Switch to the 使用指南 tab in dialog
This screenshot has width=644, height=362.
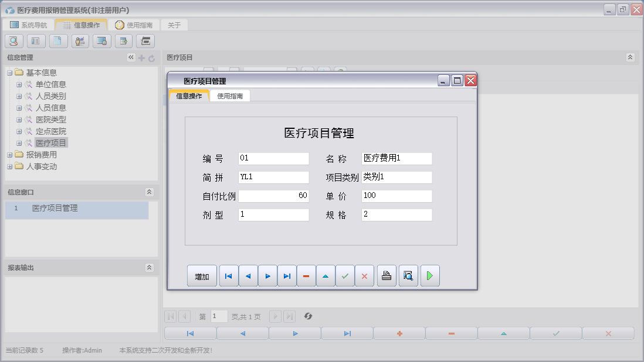click(230, 96)
